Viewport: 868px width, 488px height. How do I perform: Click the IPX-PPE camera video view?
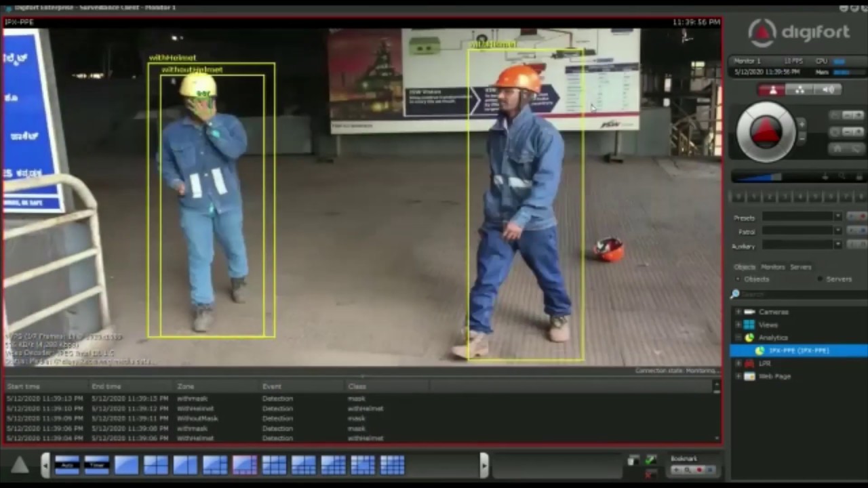tap(362, 197)
